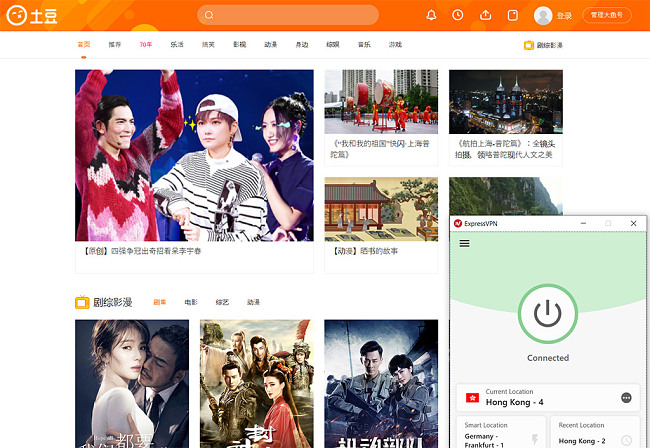Open the green mountain video thumbnail
This screenshot has width=650, height=448.
pos(506,196)
